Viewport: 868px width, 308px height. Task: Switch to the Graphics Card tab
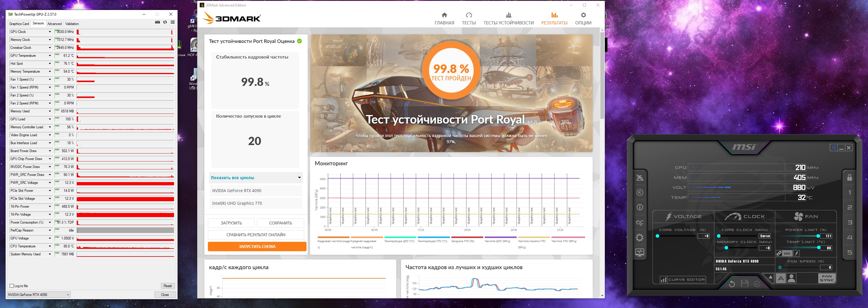[19, 24]
